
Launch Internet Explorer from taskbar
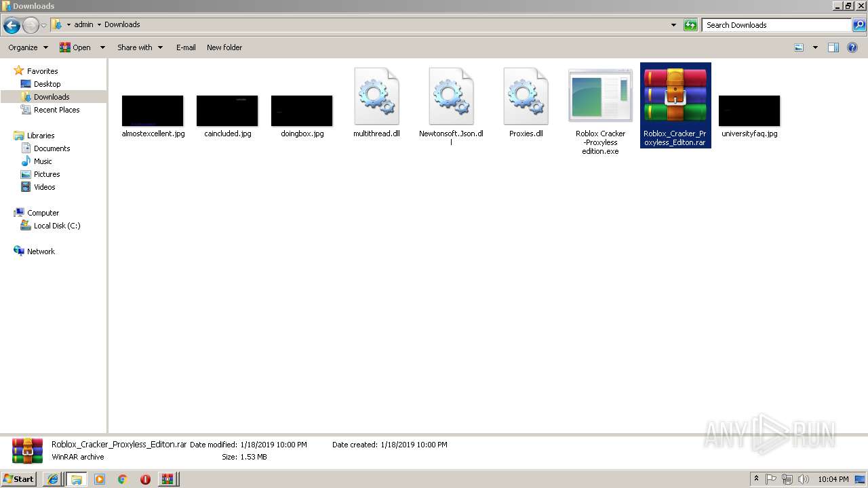53,479
